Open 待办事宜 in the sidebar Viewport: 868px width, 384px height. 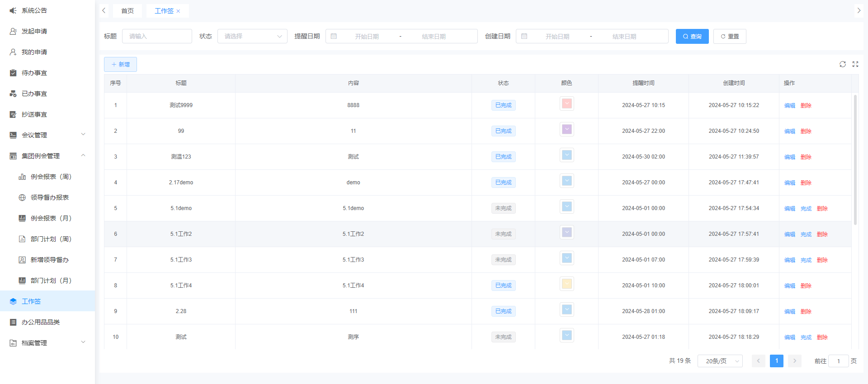pos(34,73)
